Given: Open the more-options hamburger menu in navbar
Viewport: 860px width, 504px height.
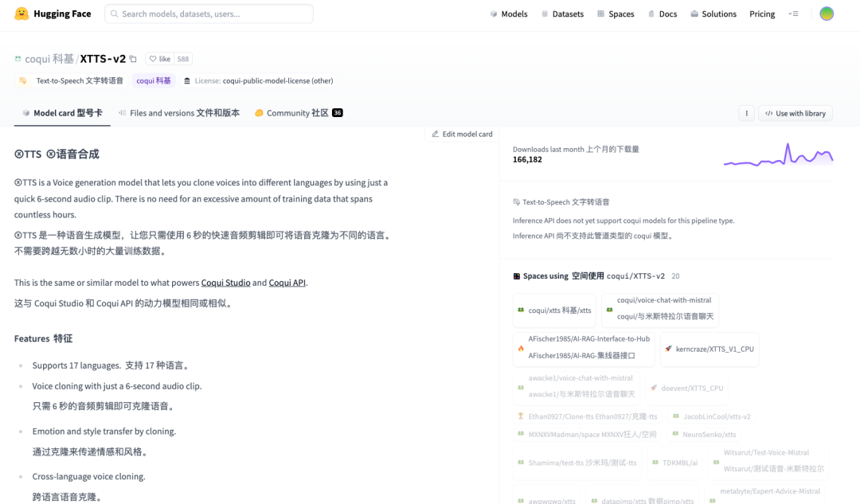Looking at the screenshot, I should 793,14.
